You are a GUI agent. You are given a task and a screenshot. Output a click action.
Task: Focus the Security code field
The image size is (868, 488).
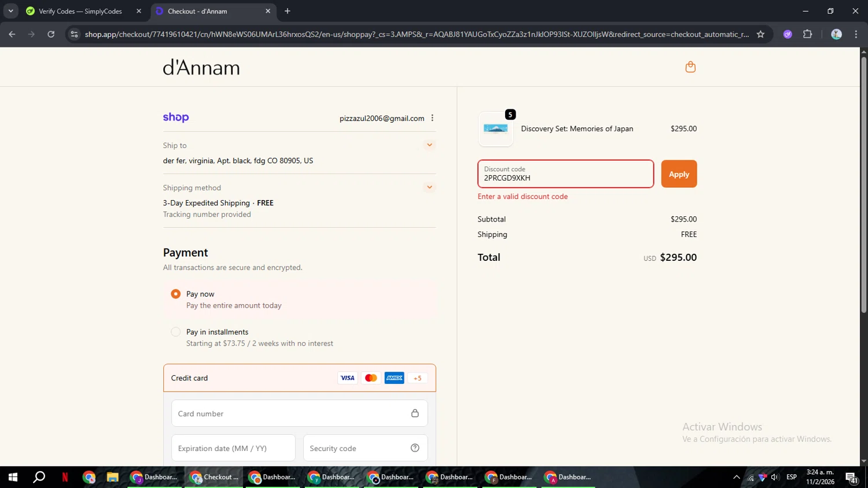[366, 448]
